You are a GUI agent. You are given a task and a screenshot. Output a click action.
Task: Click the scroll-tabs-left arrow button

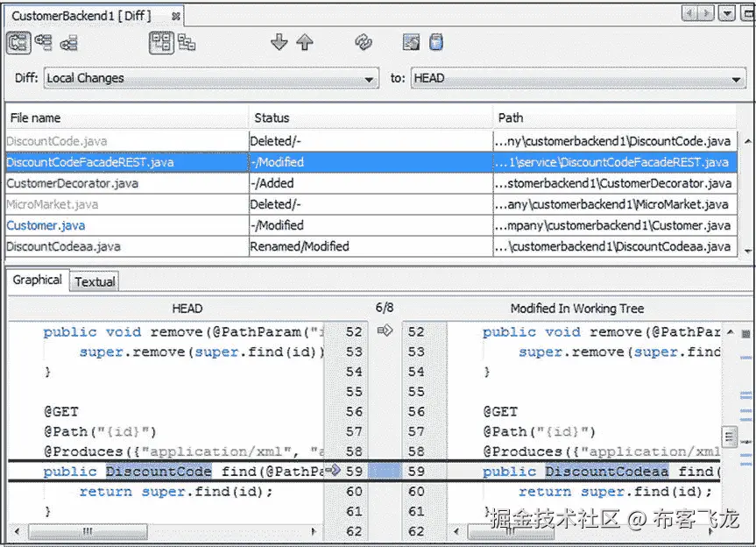pos(690,12)
